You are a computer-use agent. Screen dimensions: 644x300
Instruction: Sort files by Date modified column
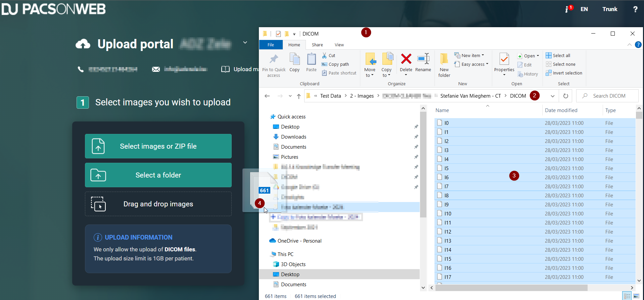point(561,110)
